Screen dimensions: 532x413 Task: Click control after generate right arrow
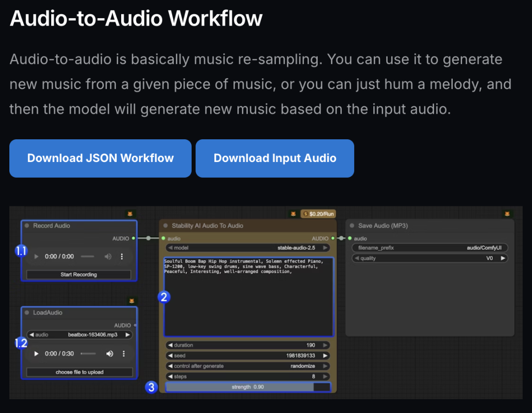point(325,366)
